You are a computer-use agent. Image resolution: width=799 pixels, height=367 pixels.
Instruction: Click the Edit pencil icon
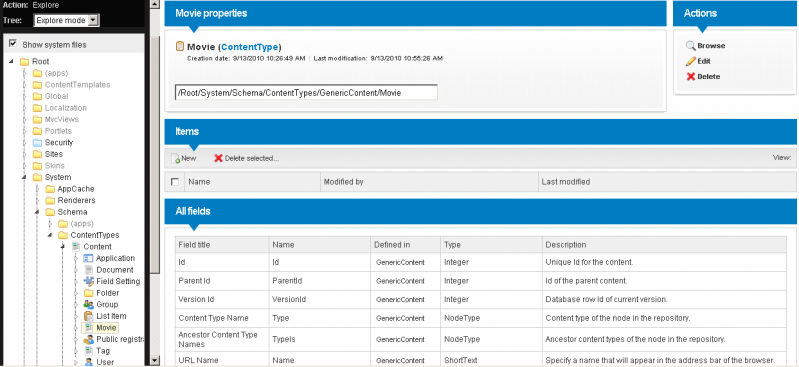point(690,61)
